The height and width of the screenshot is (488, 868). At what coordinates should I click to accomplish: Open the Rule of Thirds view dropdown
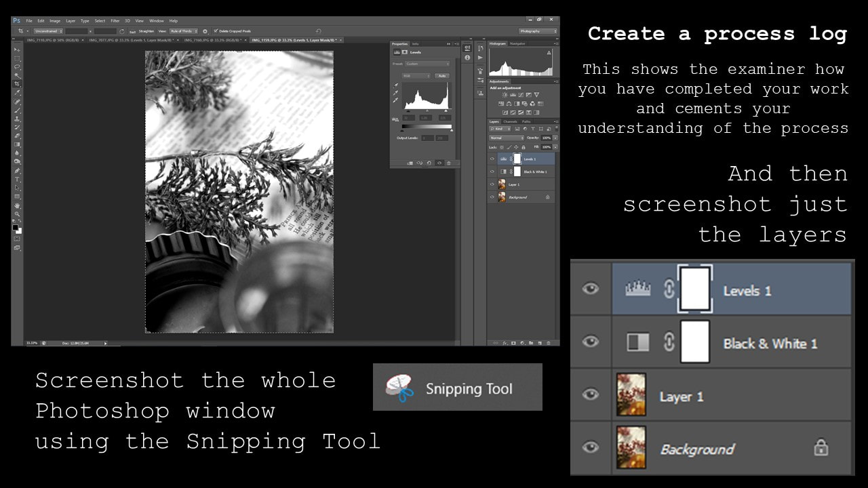coord(183,31)
